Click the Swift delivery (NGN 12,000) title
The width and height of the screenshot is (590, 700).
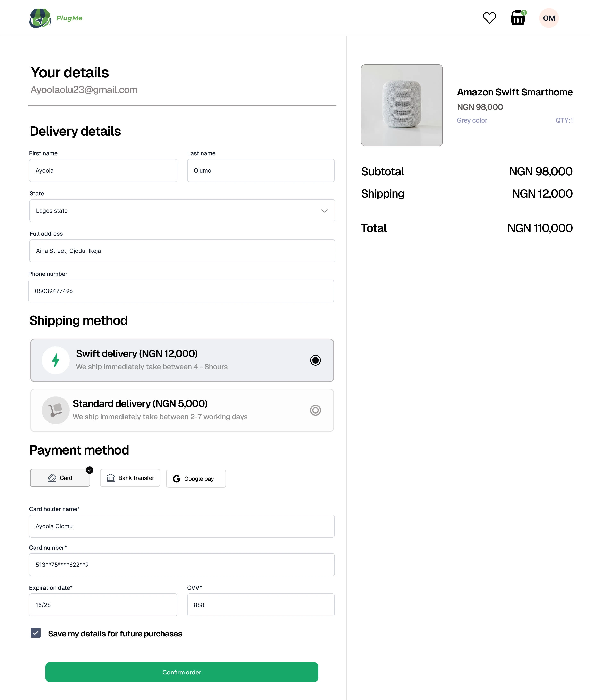point(137,354)
